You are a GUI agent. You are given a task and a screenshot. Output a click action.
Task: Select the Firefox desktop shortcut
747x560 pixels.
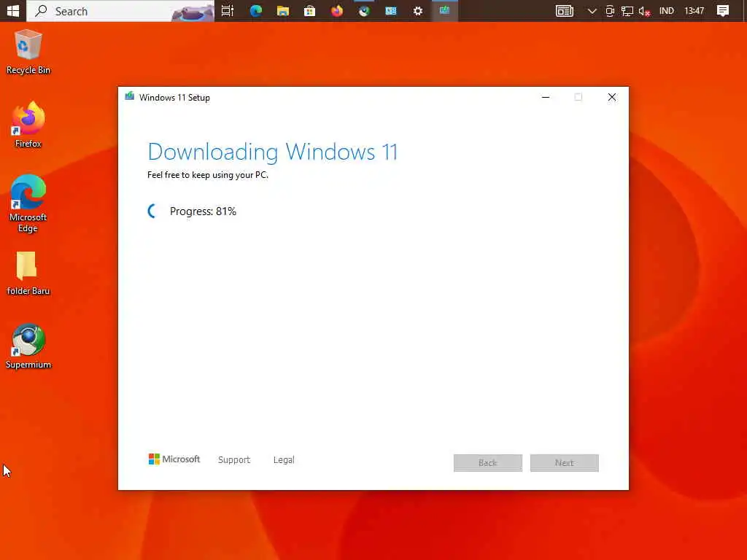pos(28,124)
